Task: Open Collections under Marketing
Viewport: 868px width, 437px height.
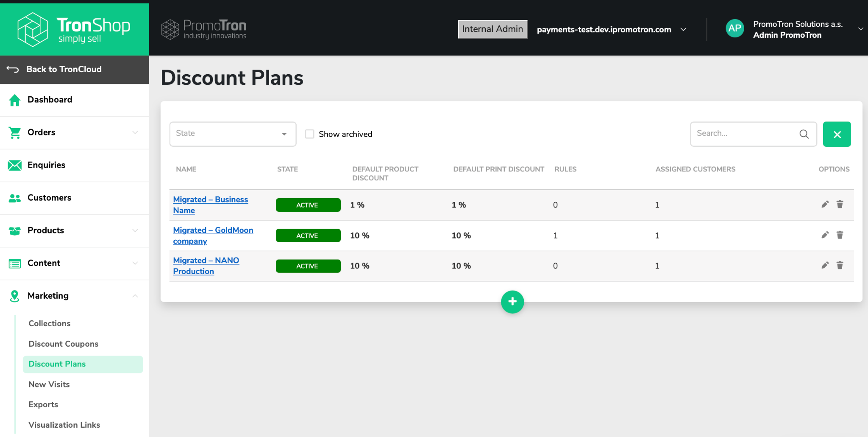Action: point(50,323)
